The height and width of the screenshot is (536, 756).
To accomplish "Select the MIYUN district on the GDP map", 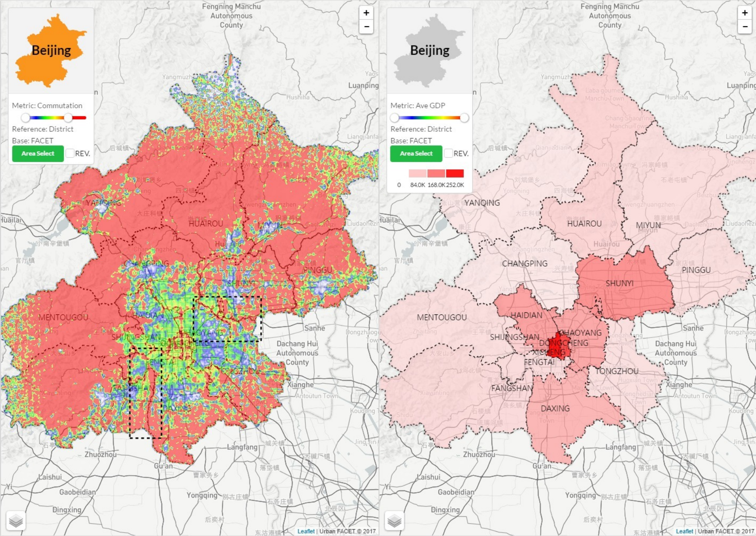I will point(648,225).
